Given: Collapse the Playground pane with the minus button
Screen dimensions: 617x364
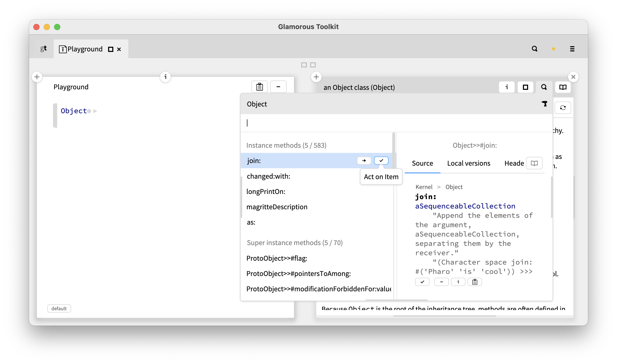Looking at the screenshot, I should tap(278, 87).
